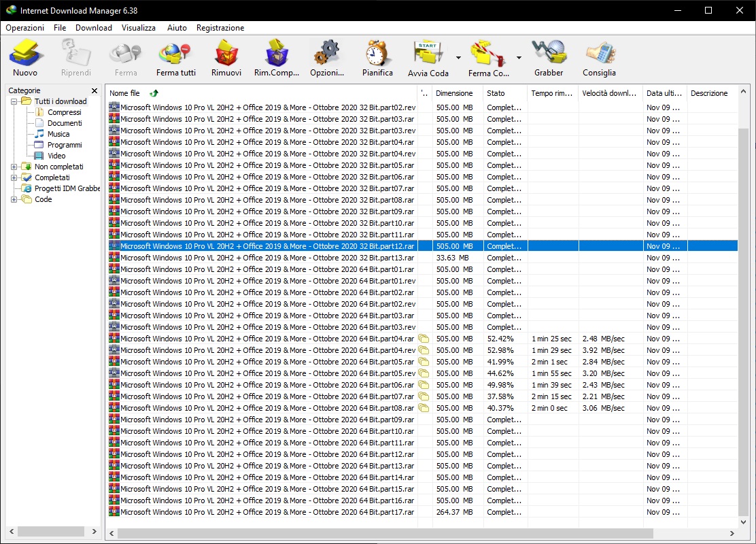
Task: Click queue icon on 64 Bit.part08.rar row
Action: [x=424, y=408]
